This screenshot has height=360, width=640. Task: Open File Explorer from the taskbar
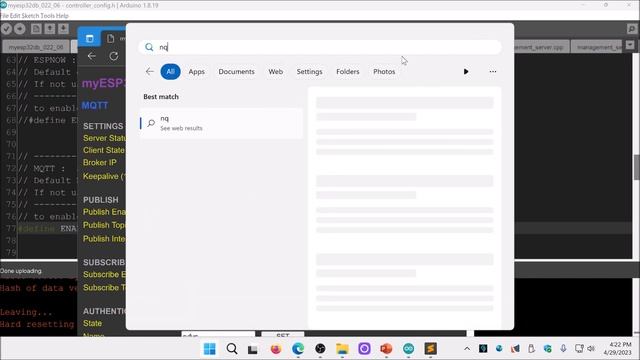342,349
